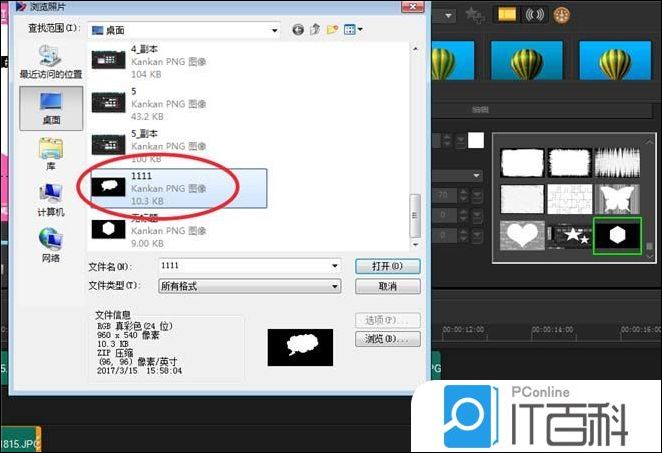Select 桌面 in the places sidebar

click(x=51, y=109)
